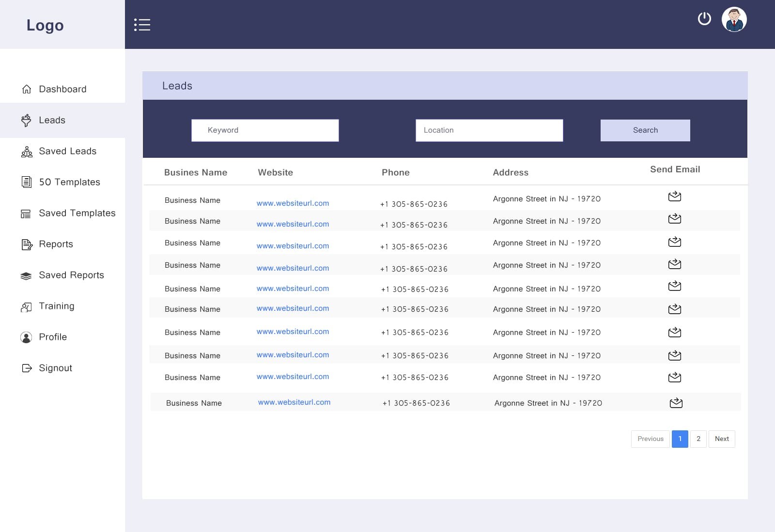The image size is (775, 532).
Task: Click the Signout exit icon
Action: coord(27,368)
